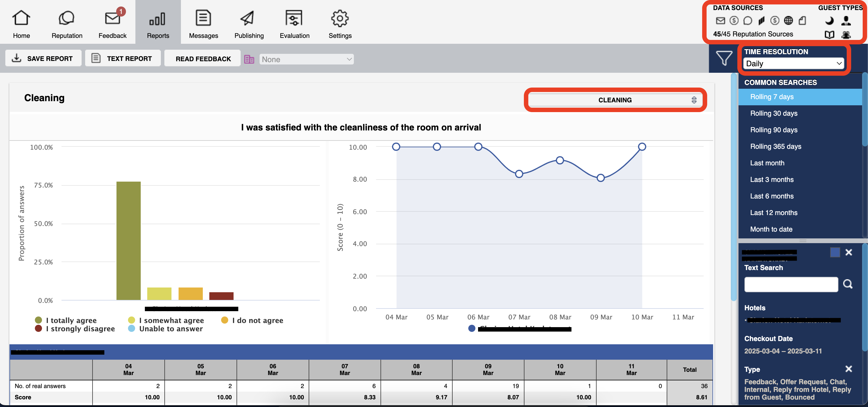The image size is (868, 407).
Task: Select Rolling 7 days search
Action: tap(800, 97)
